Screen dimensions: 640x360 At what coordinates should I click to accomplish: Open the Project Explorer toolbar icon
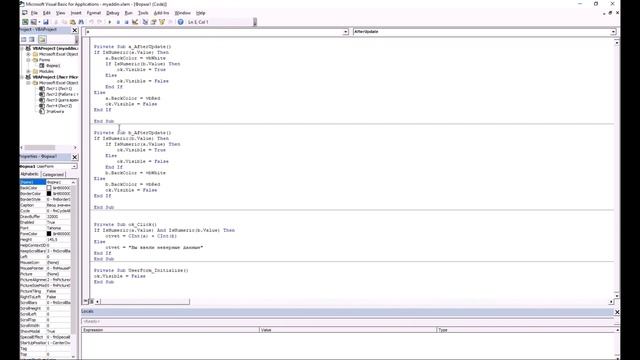pyautogui.click(x=145, y=22)
